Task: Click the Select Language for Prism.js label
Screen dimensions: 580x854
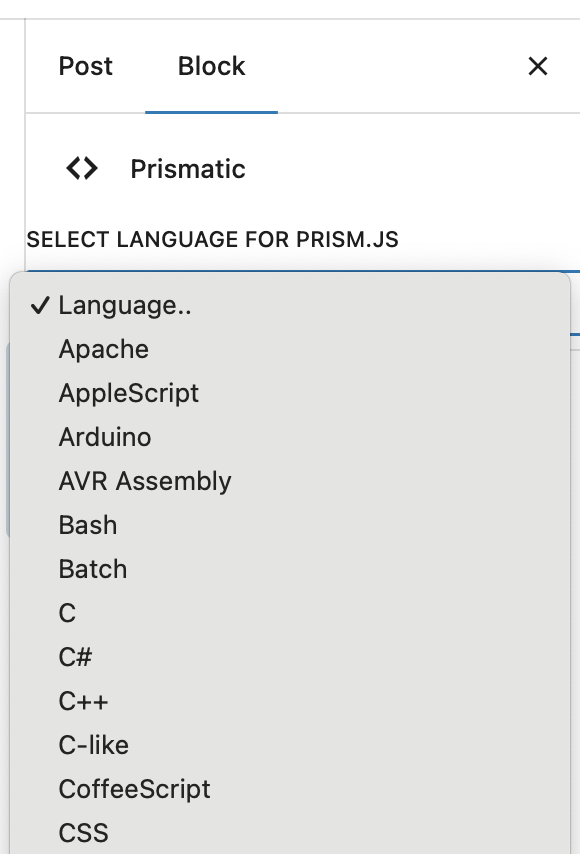Action: [212, 240]
